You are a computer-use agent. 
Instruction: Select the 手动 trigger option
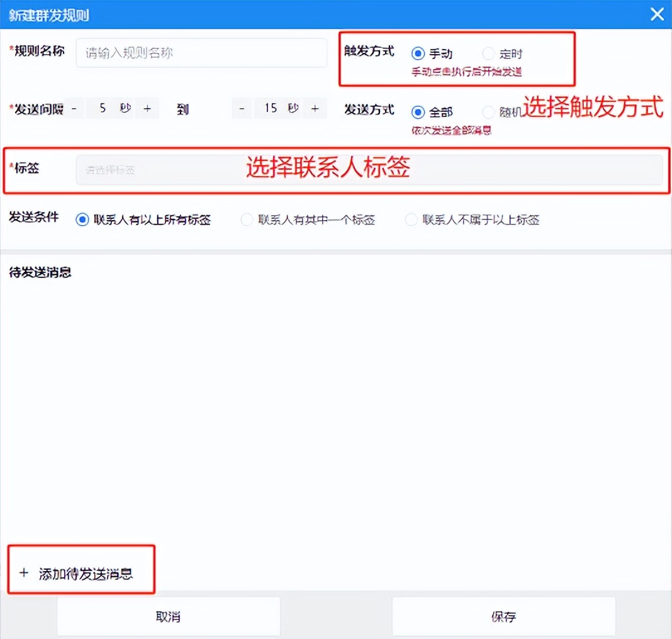418,53
